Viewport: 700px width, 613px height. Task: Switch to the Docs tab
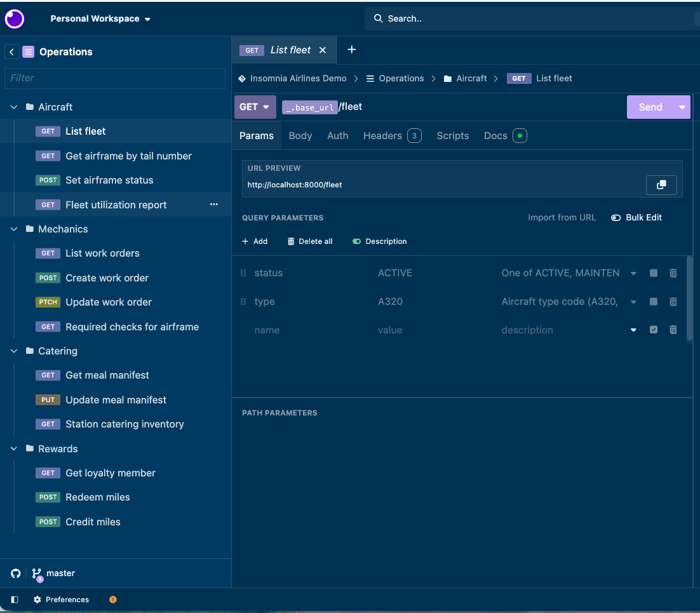(x=505, y=136)
